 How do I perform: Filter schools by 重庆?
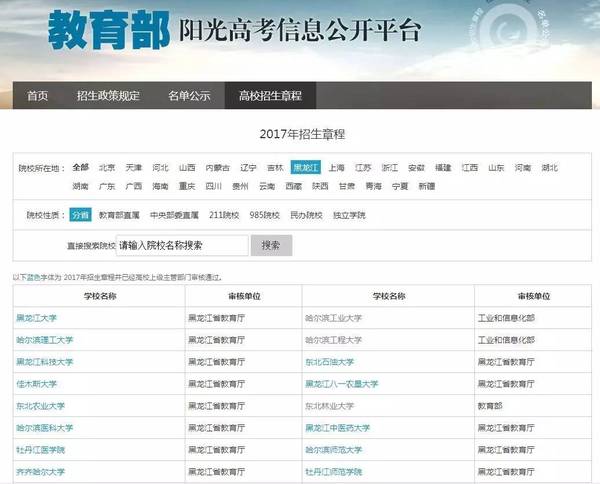(187, 186)
